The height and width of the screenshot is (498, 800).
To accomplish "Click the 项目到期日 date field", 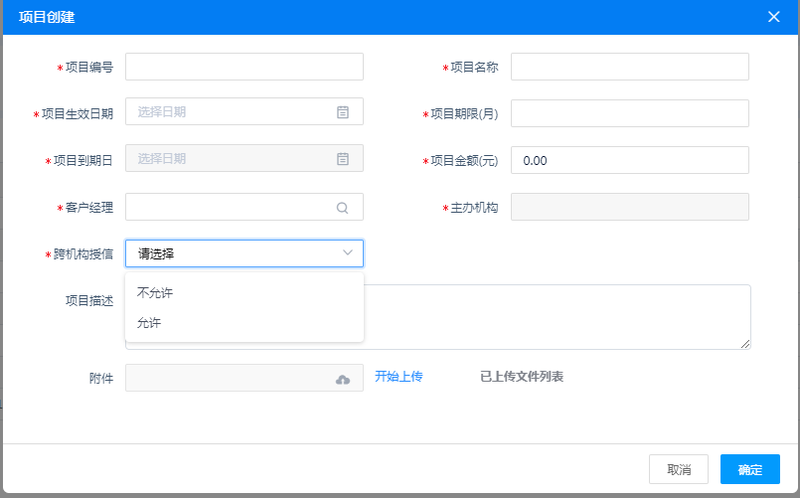I will (244, 158).
